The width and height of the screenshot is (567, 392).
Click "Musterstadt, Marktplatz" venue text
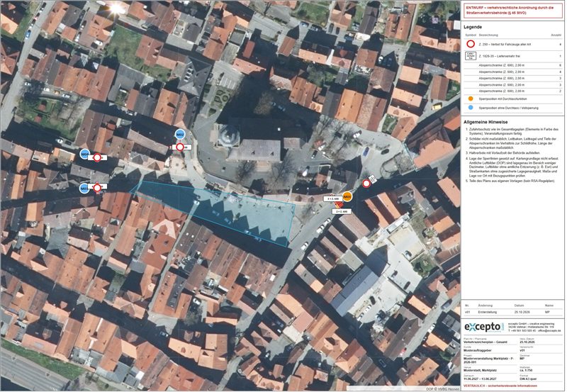coord(481,370)
